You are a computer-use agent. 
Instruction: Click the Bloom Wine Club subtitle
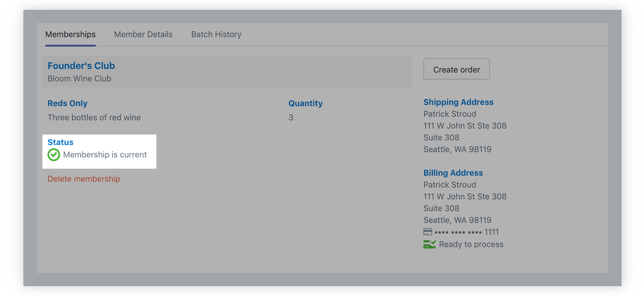coord(80,79)
